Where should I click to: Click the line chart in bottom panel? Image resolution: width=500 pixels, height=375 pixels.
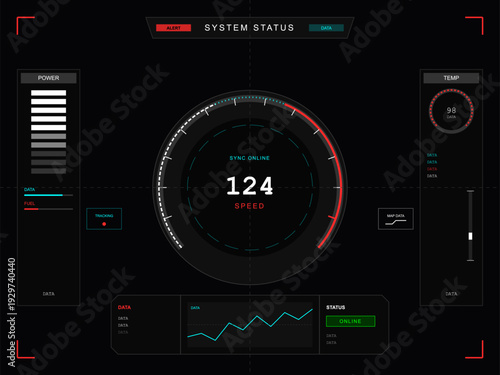pyautogui.click(x=250, y=325)
